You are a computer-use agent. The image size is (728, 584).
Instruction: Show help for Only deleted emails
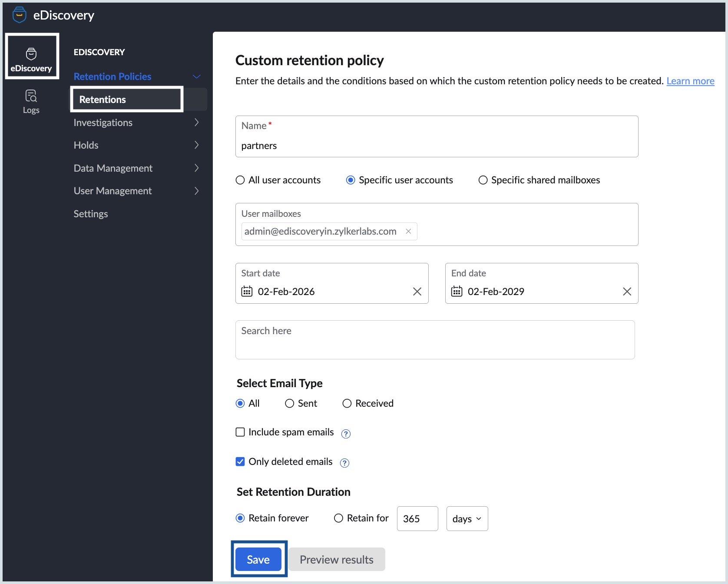(x=344, y=463)
